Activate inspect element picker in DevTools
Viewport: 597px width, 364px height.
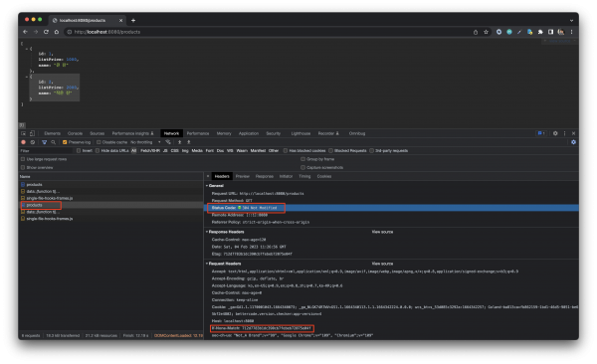click(x=23, y=133)
